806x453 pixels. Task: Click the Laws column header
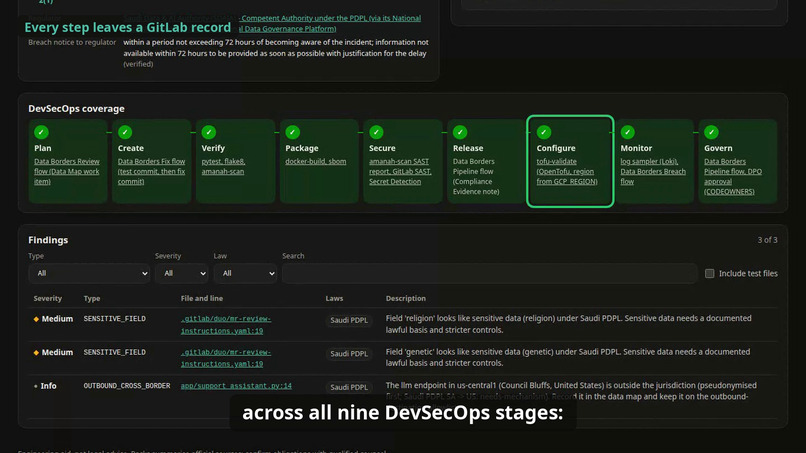click(334, 298)
